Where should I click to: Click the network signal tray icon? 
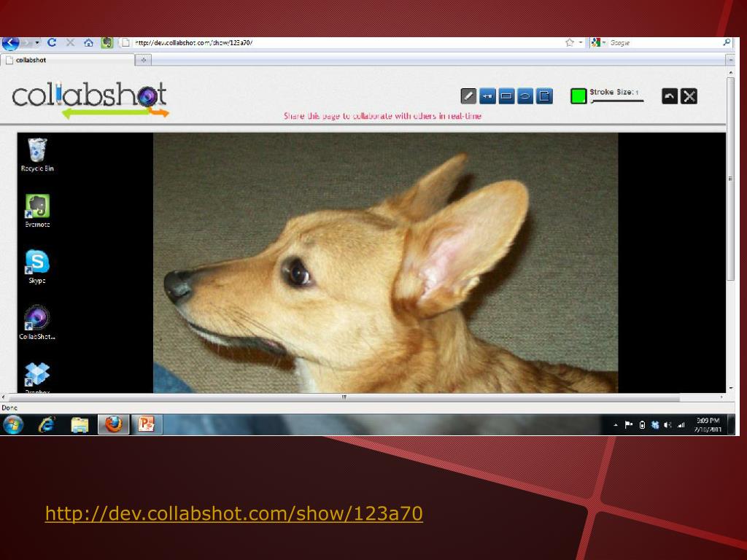click(x=681, y=425)
